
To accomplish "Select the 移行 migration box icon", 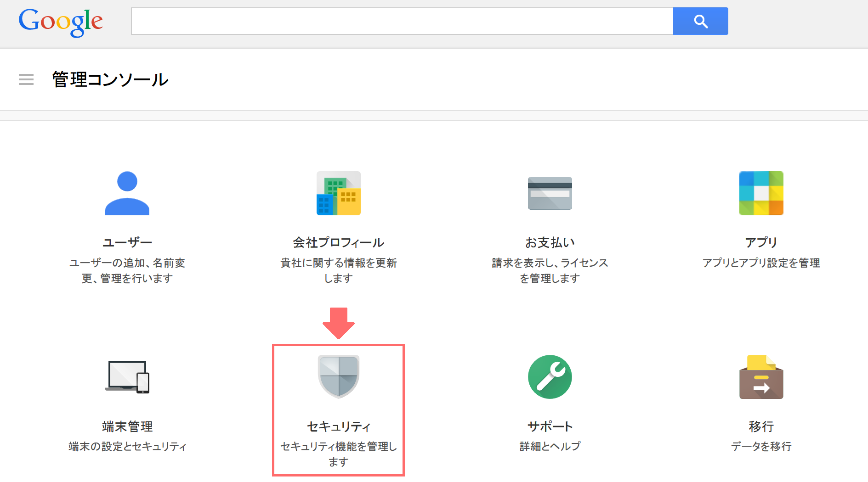I will coord(761,377).
